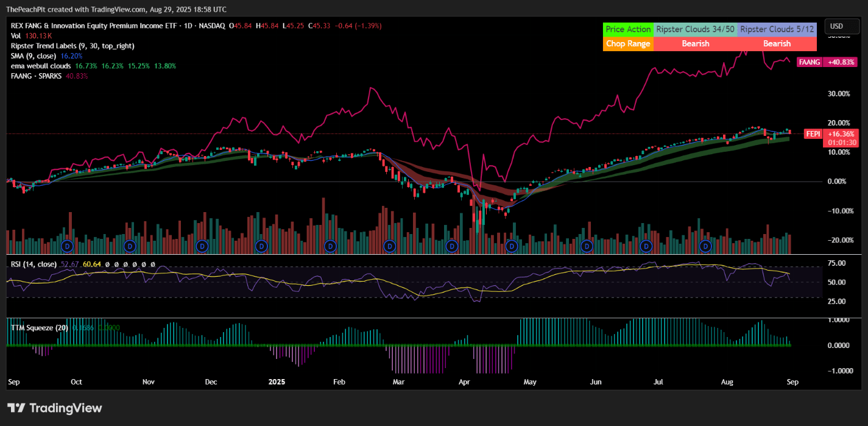This screenshot has width=868, height=426.
Task: Click the dividend D marker just before 2025 label
Action: [x=262, y=246]
